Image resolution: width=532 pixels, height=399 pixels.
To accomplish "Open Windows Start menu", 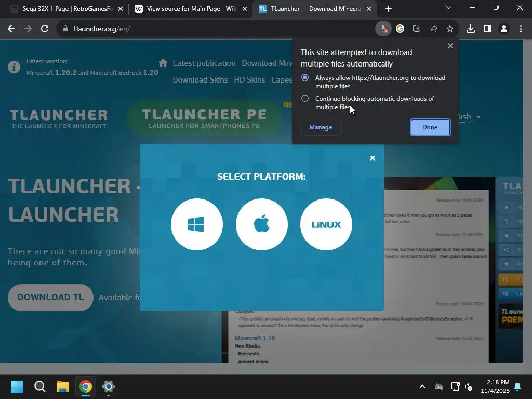I will (x=17, y=387).
